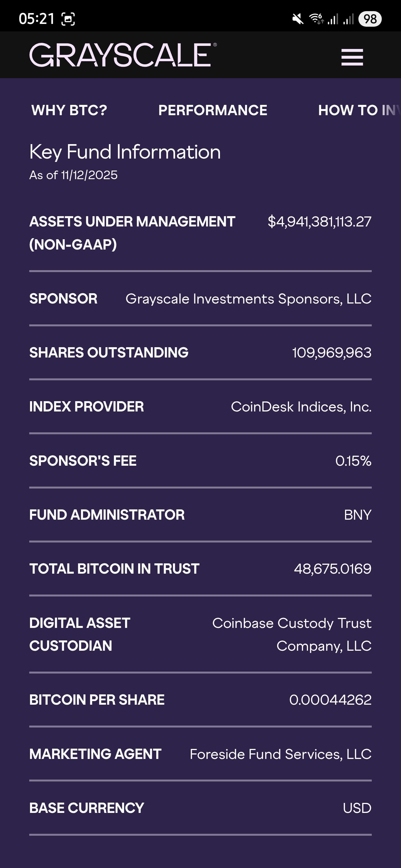Tap the second cellular signal bars icon
Viewport: 401px width, 868px height.
tap(348, 19)
